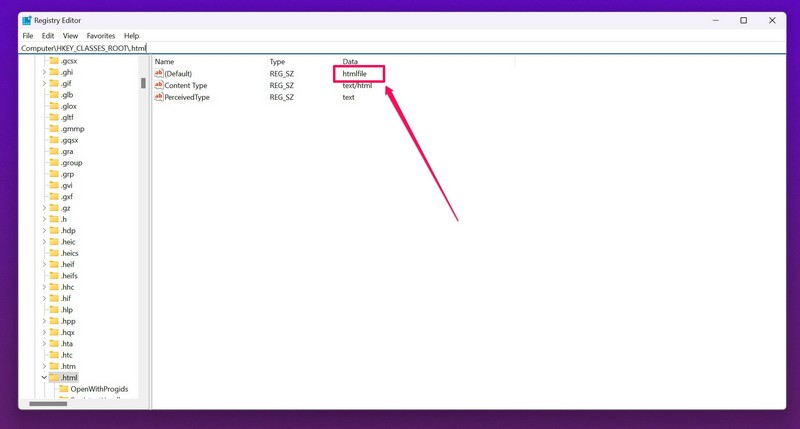Open the Help menu

coord(132,36)
